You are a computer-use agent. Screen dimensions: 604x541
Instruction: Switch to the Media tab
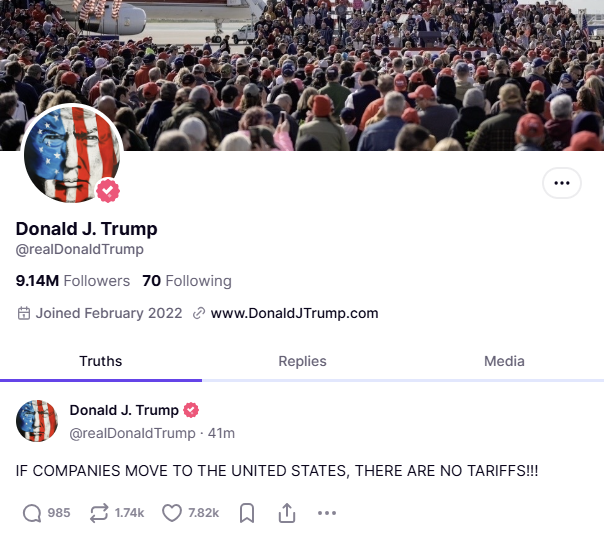(504, 361)
